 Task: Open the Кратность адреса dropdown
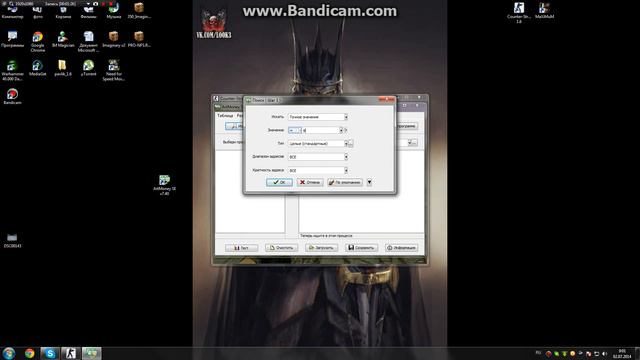(x=318, y=170)
